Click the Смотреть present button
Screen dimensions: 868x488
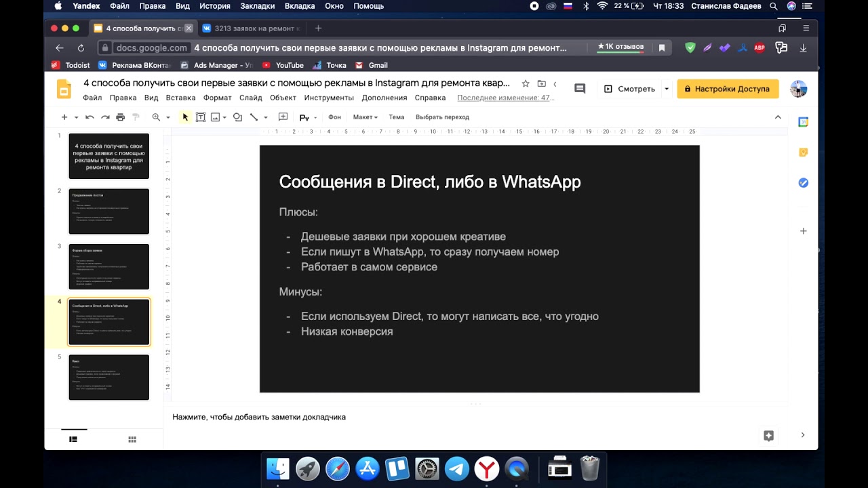[629, 89]
